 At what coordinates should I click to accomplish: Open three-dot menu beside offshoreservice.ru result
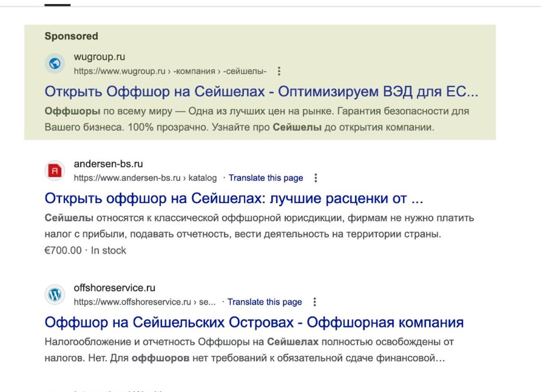[x=315, y=302]
